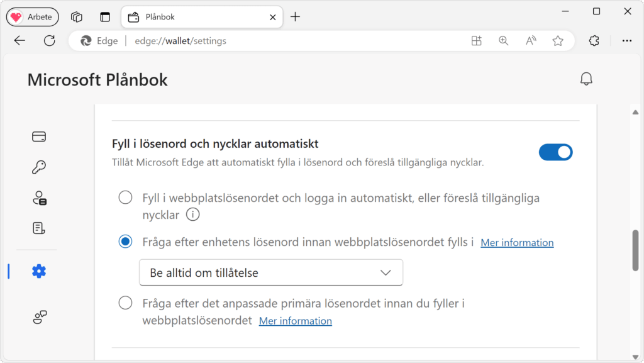Image resolution: width=644 pixels, height=363 pixels.
Task: Reload the page with refresh icon
Action: 50,41
